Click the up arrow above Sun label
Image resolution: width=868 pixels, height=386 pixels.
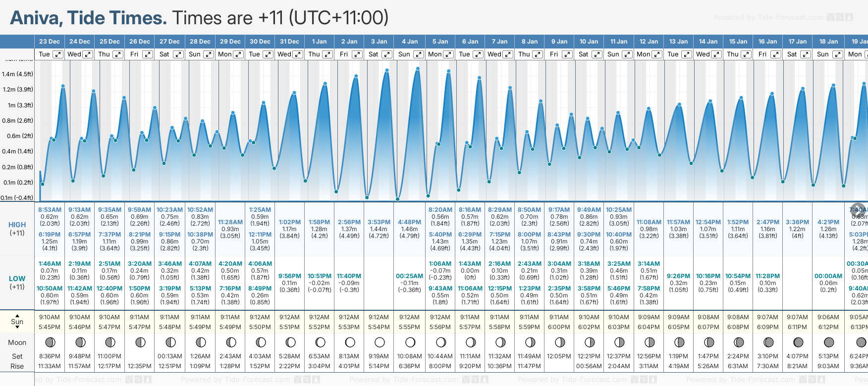coord(17,315)
